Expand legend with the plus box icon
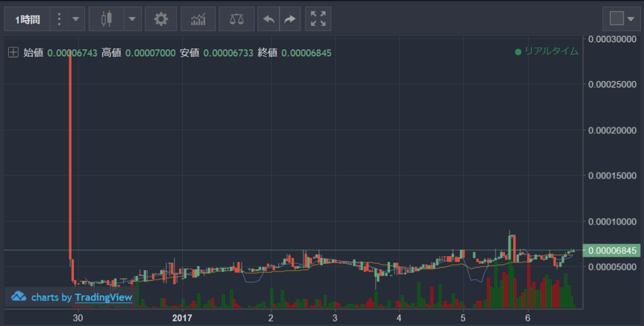 (13, 53)
